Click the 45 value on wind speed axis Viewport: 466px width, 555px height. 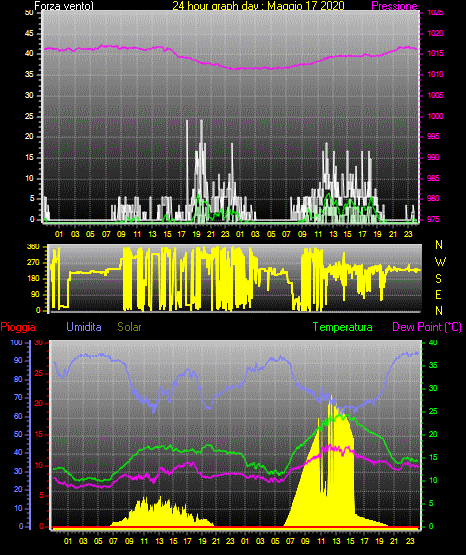29,33
